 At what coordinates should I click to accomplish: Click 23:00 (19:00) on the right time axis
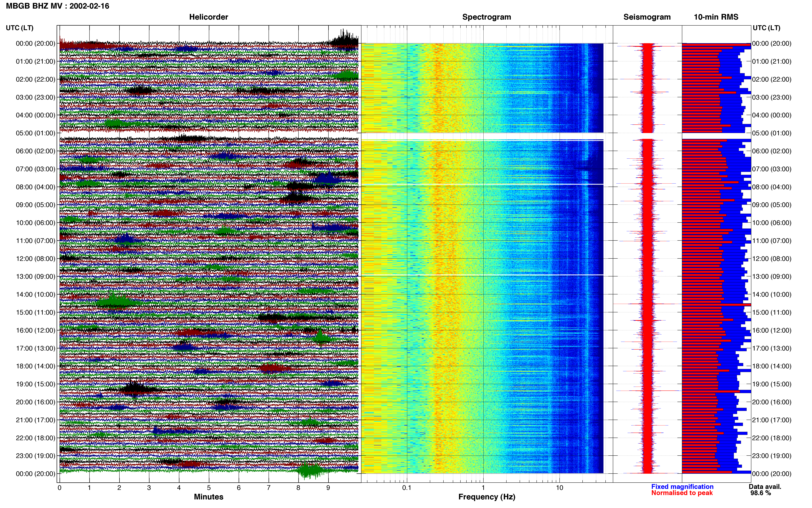tap(772, 456)
